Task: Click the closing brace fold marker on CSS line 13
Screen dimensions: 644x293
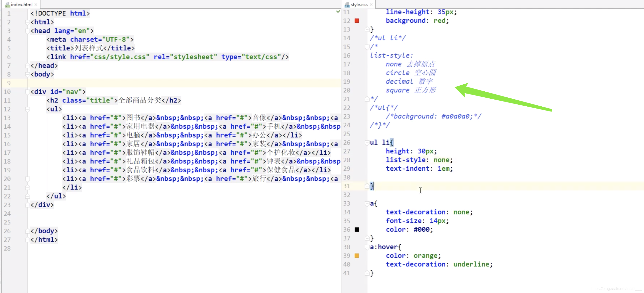Action: (367, 29)
